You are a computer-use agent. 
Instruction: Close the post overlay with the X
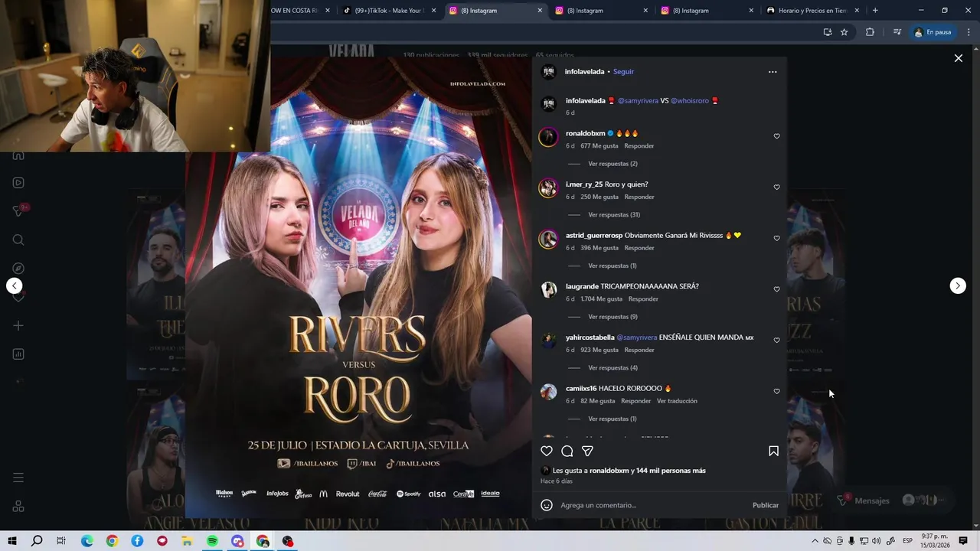(958, 58)
